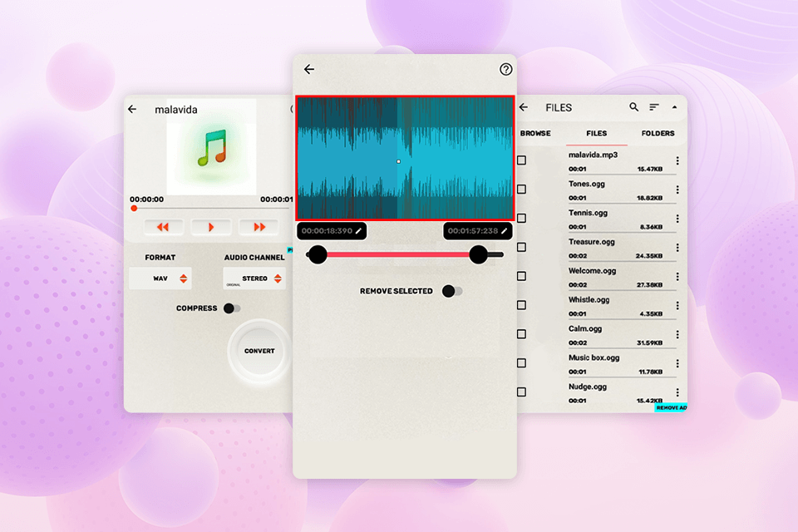Image resolution: width=798 pixels, height=532 pixels.
Task: Open more options for Nudge.ogg
Action: (x=677, y=392)
